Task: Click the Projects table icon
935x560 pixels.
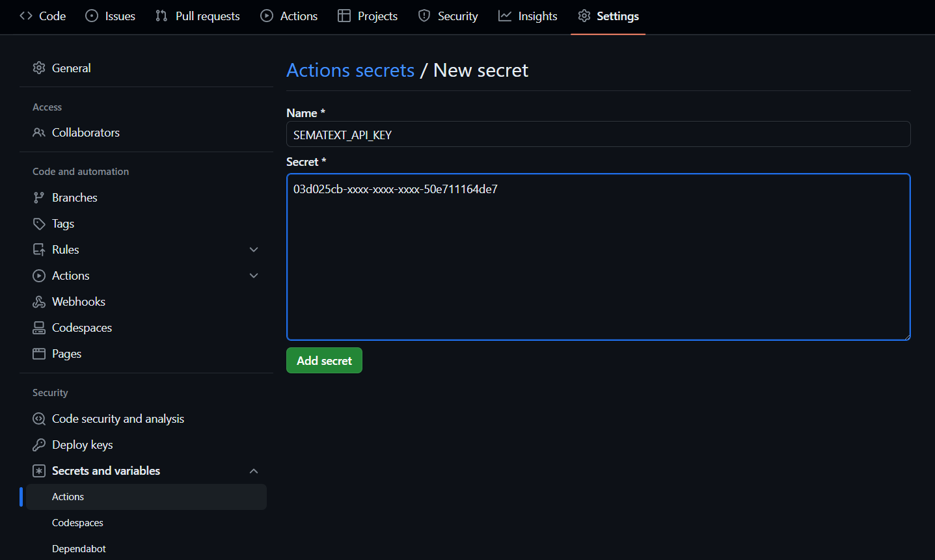Action: [x=344, y=16]
